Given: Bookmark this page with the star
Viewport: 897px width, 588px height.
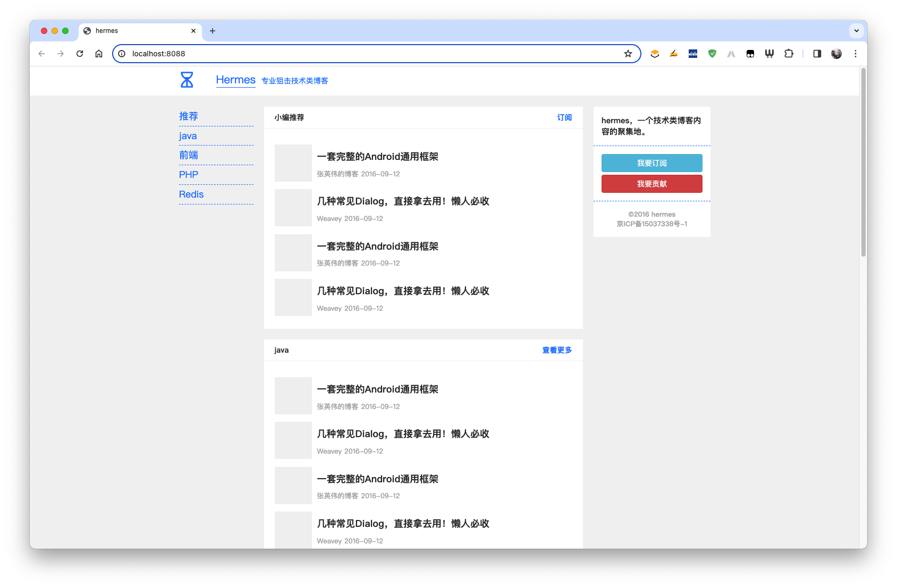Looking at the screenshot, I should [628, 54].
